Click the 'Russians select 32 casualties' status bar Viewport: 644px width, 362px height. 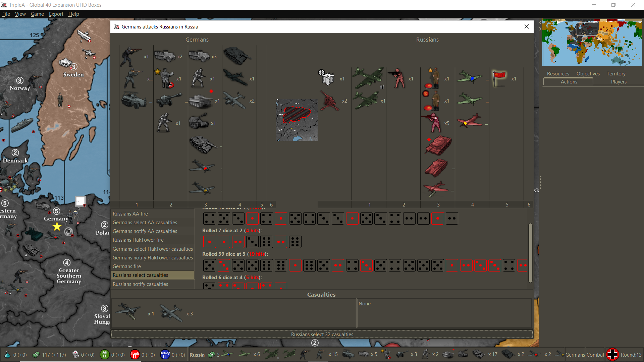322,335
